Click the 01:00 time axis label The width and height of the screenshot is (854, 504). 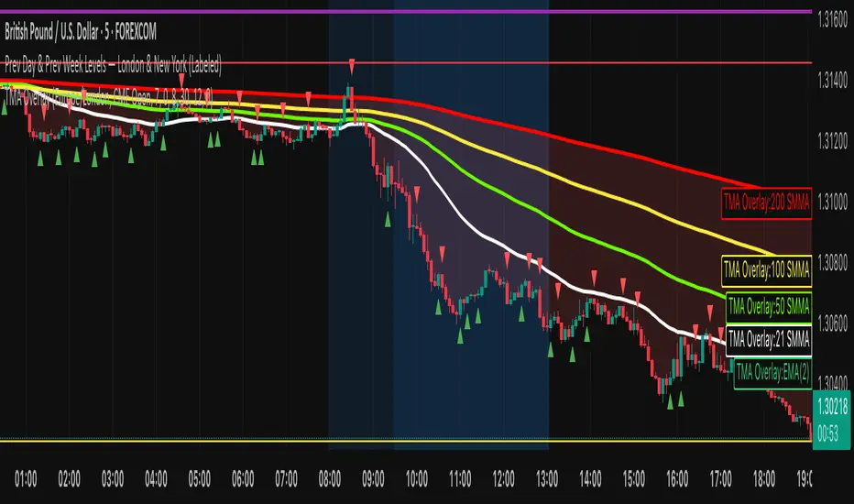tap(26, 479)
